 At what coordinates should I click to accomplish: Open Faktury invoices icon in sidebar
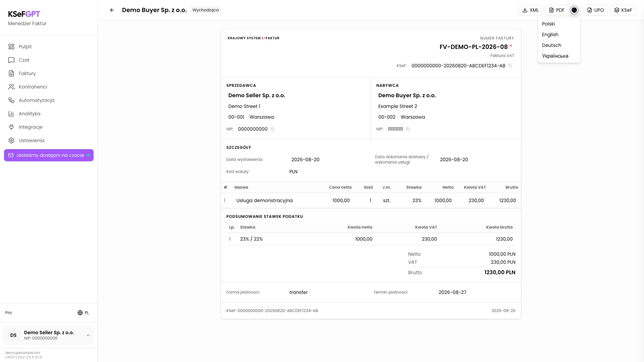point(11,73)
